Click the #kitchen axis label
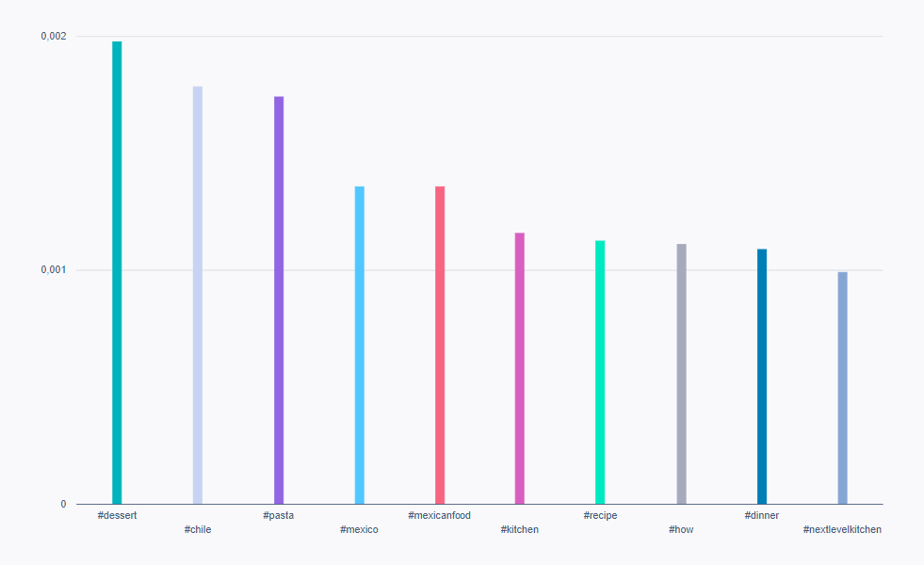 coord(520,529)
